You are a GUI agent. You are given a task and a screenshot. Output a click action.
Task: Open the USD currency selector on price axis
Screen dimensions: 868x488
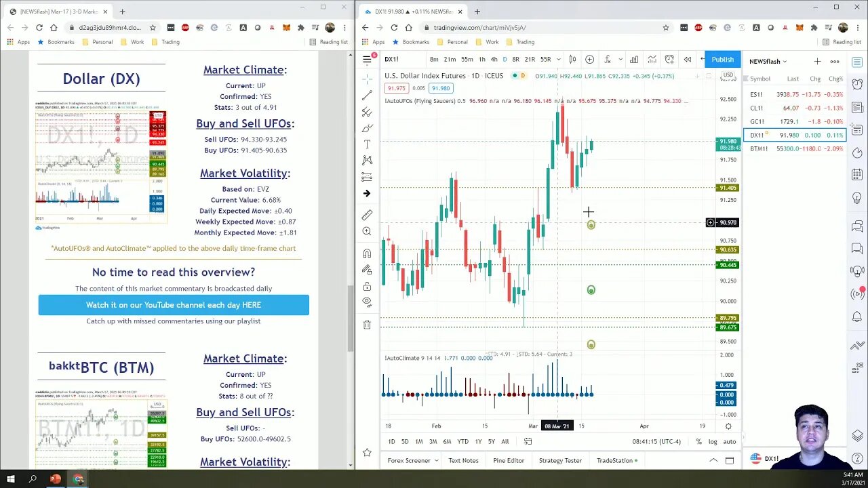click(728, 75)
